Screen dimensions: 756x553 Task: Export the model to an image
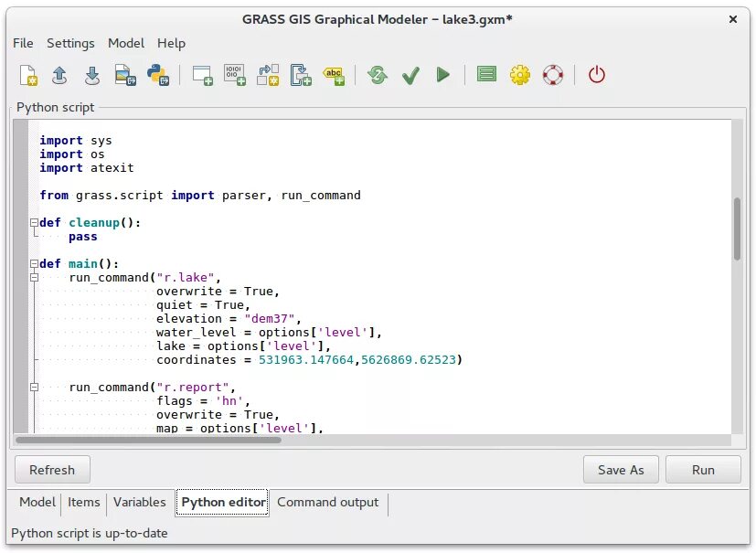click(x=125, y=75)
